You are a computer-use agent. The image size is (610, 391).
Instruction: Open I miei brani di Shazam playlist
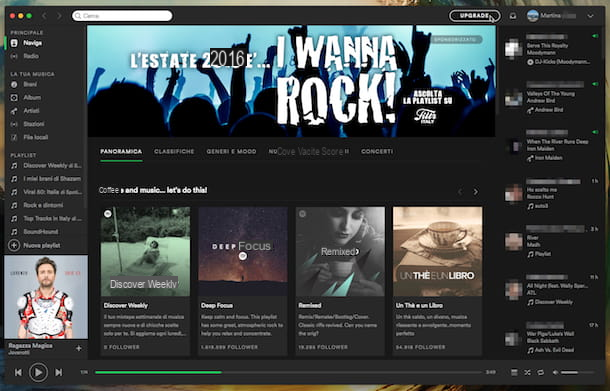tap(52, 179)
